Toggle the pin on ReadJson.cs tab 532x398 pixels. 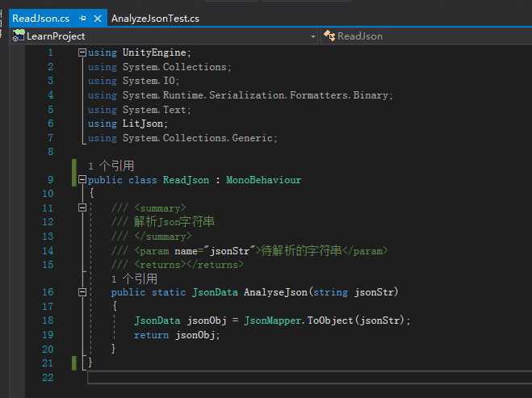[82, 19]
